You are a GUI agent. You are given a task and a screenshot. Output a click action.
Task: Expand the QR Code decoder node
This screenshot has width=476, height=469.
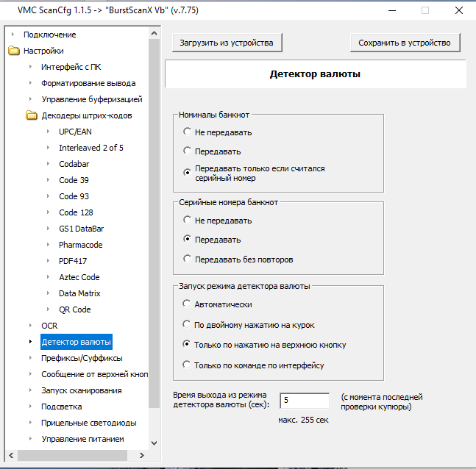click(x=48, y=309)
